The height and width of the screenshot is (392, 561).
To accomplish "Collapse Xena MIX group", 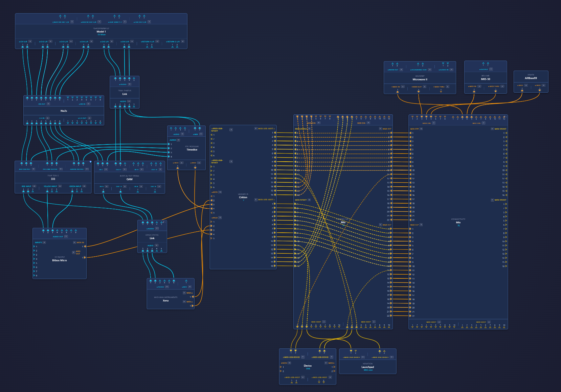I will pos(190,287).
